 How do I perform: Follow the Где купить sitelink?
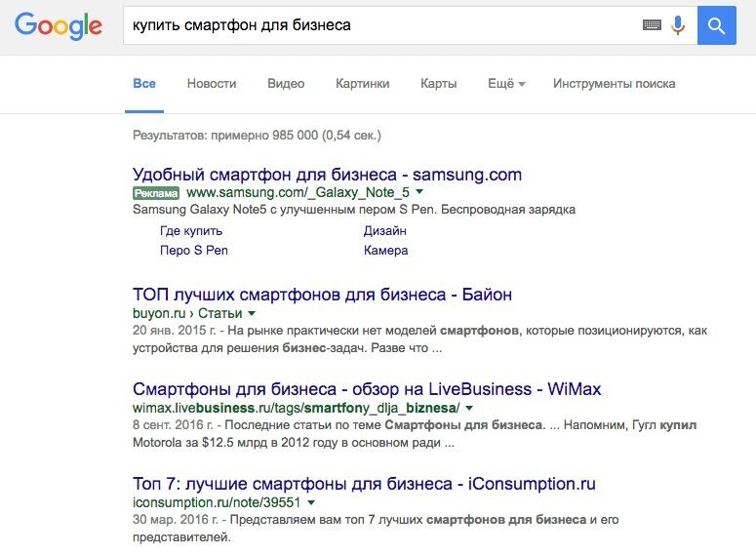pos(191,231)
